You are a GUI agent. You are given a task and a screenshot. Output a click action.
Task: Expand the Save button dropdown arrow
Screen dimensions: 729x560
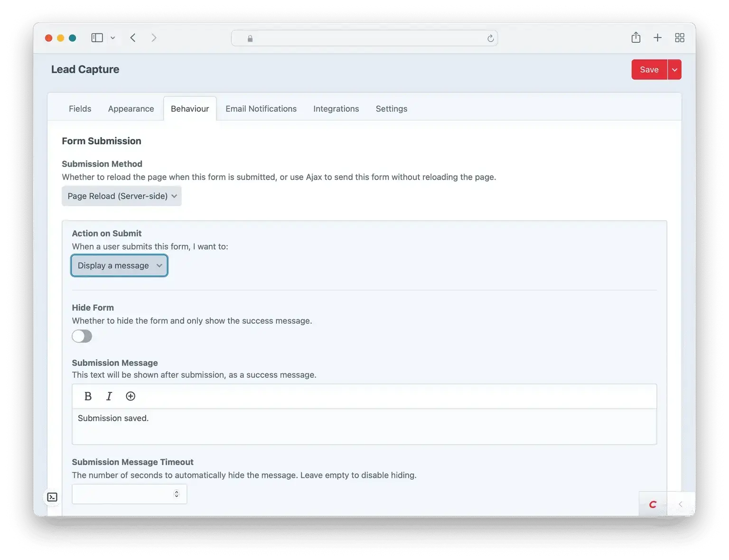674,69
